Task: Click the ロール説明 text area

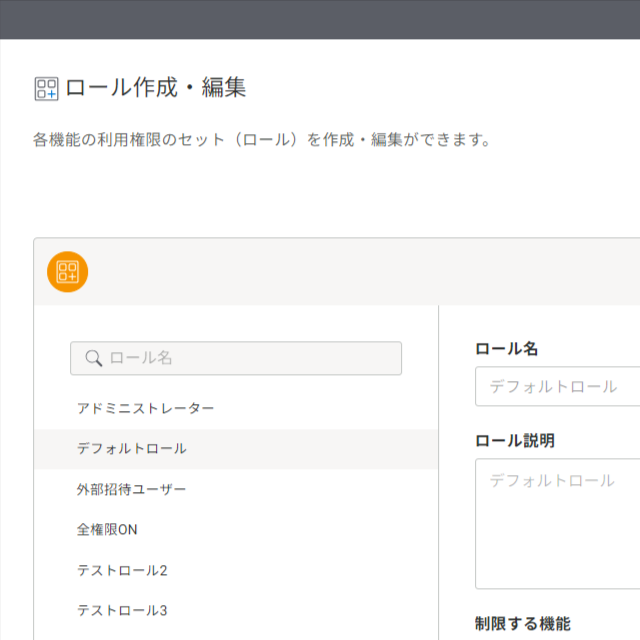Action: pyautogui.click(x=558, y=524)
